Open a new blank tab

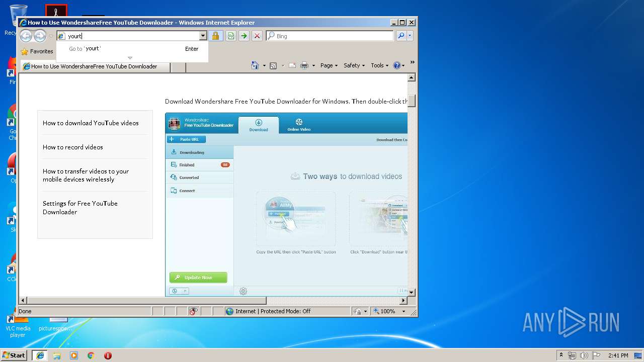click(x=178, y=67)
